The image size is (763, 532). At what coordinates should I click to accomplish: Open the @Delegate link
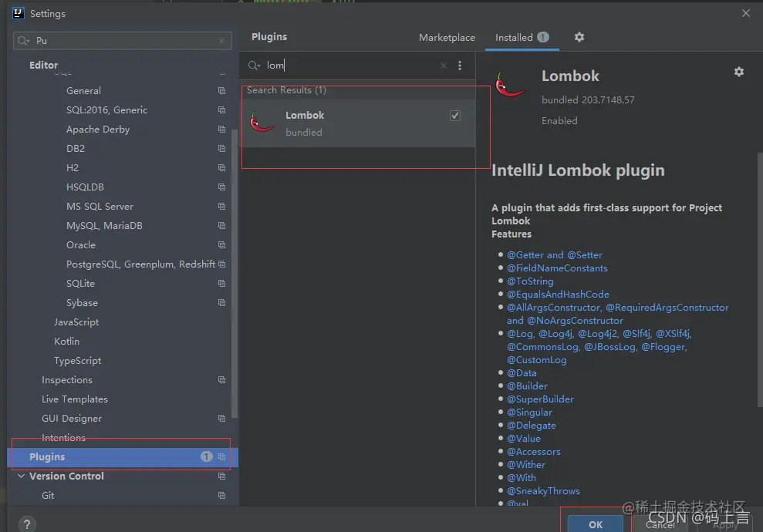coord(532,426)
